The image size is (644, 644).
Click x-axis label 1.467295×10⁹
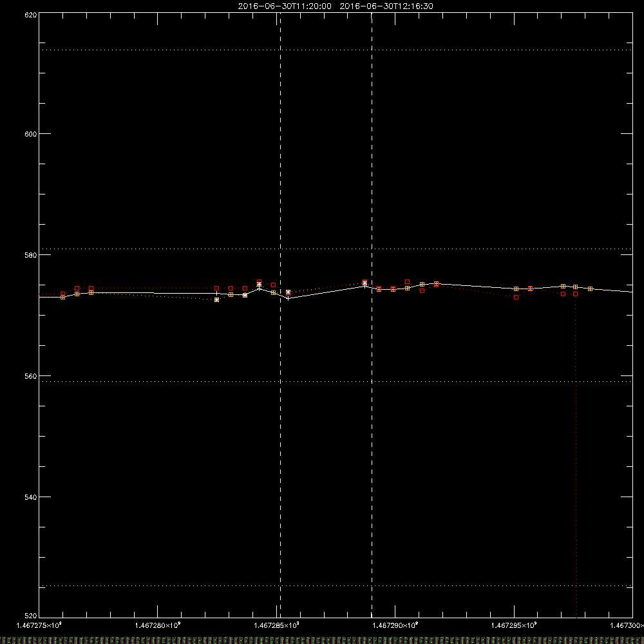coord(514,625)
